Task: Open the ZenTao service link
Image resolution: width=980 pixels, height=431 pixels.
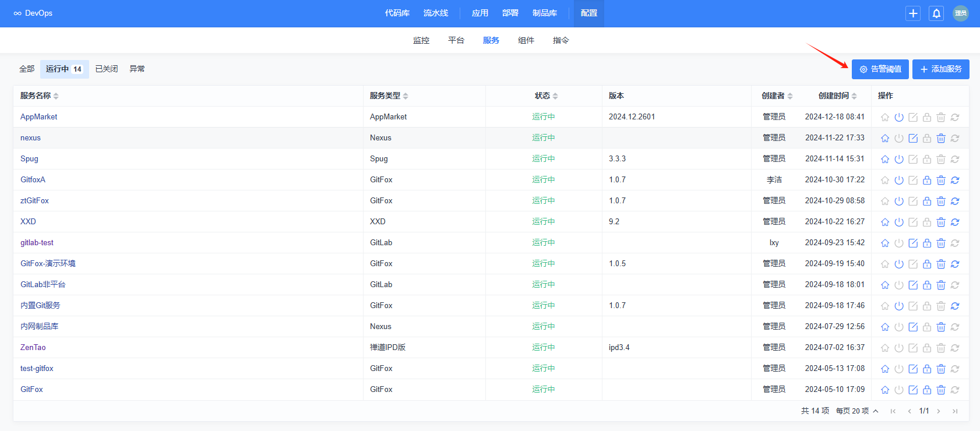Action: click(x=33, y=348)
